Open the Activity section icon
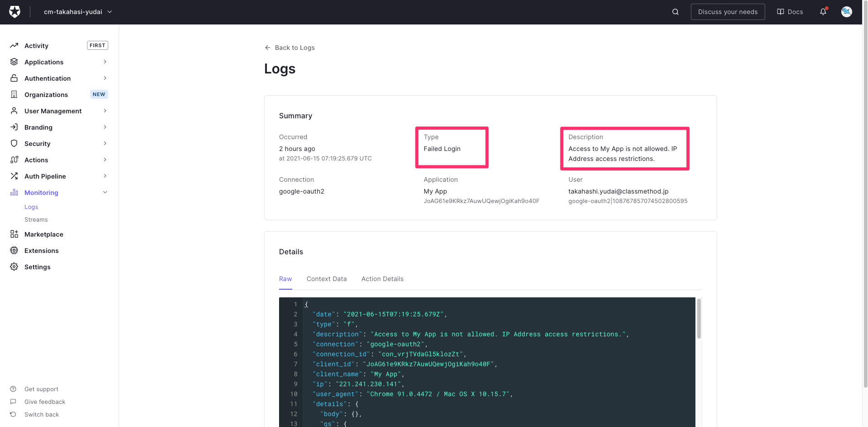Screen dimensions: 868x427 tap(14, 45)
